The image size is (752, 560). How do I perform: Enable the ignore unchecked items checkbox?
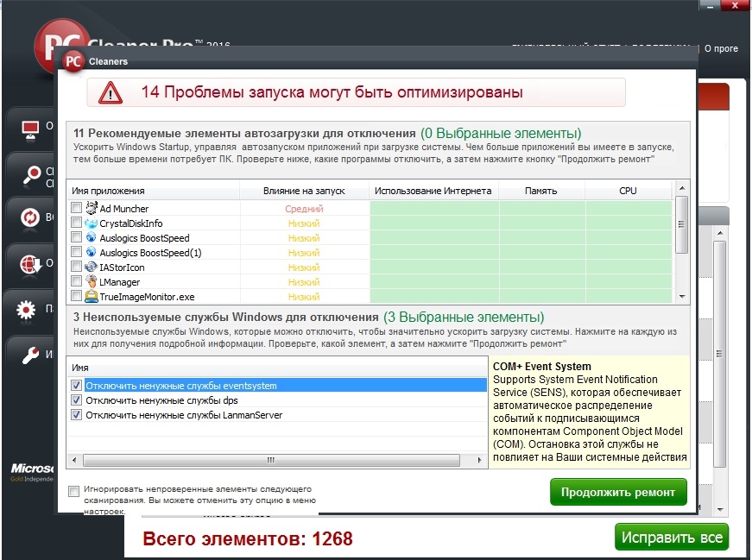coord(74,491)
